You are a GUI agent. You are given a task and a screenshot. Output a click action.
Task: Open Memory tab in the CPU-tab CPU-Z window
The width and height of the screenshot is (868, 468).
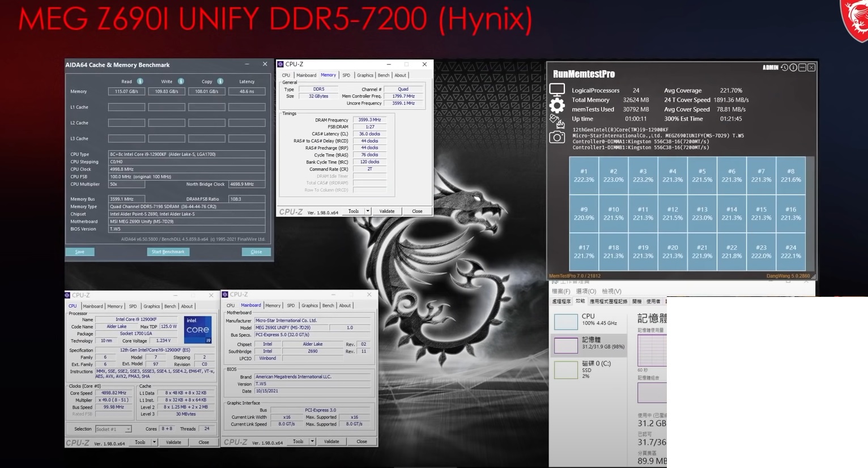(115, 307)
